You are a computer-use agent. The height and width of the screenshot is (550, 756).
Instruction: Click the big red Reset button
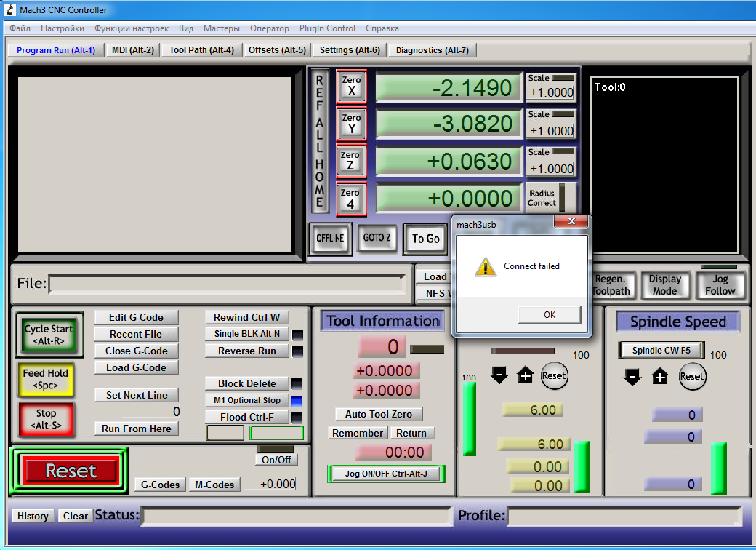point(70,471)
